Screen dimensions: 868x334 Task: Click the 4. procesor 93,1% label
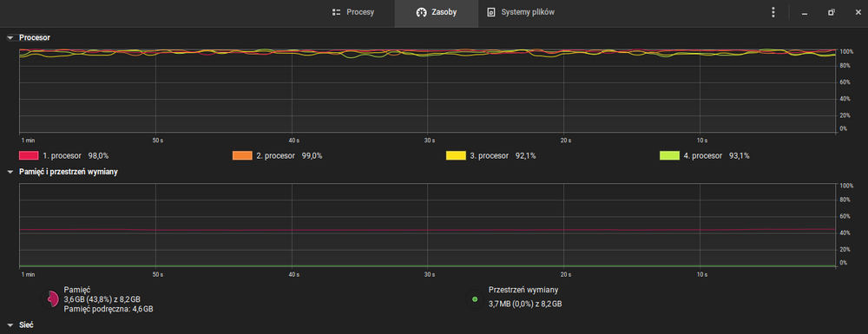click(x=716, y=156)
